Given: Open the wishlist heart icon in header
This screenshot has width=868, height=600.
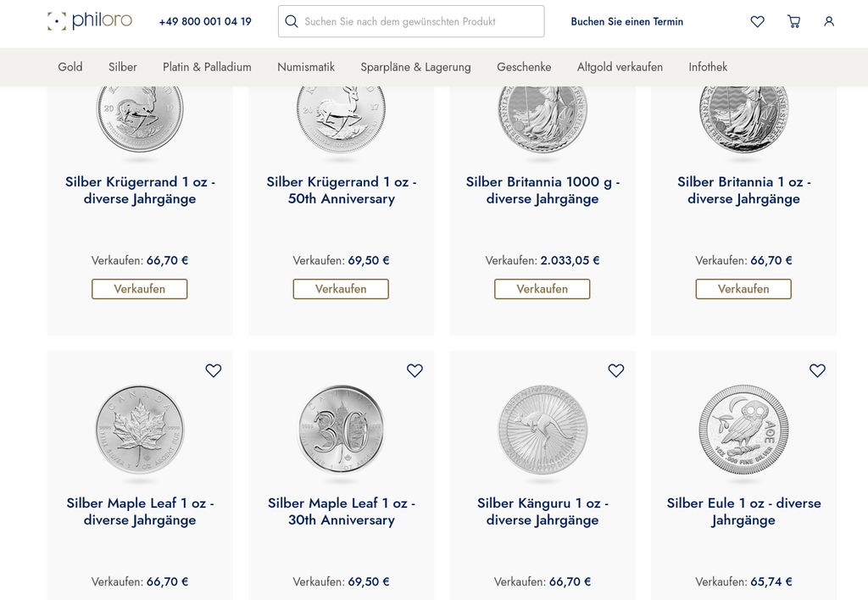Looking at the screenshot, I should (x=757, y=21).
